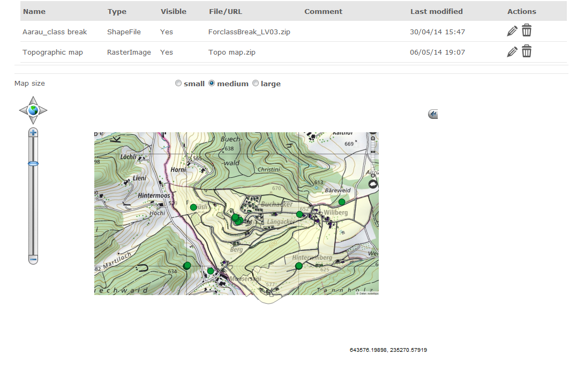Delete the Topographic map layer
The height and width of the screenshot is (392, 584).
click(x=527, y=51)
